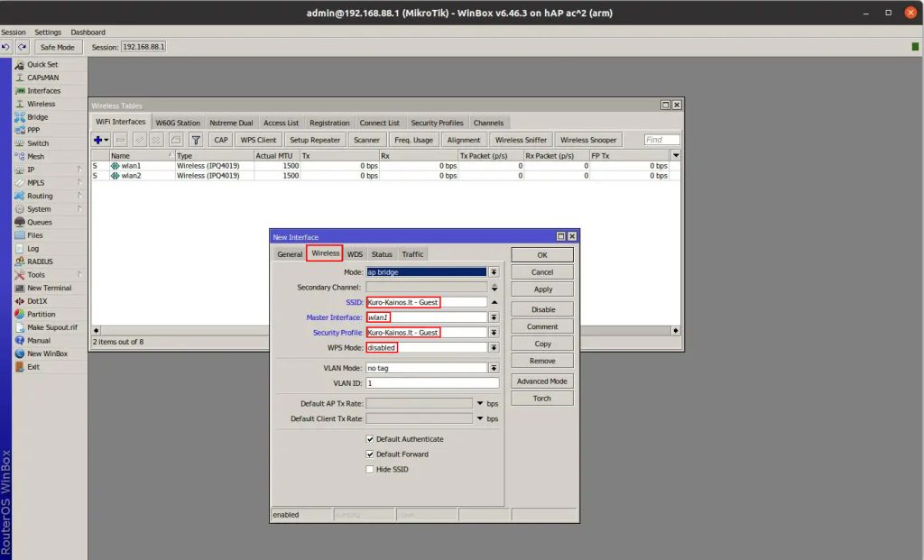Open Partition menu in sidebar

pyautogui.click(x=41, y=314)
